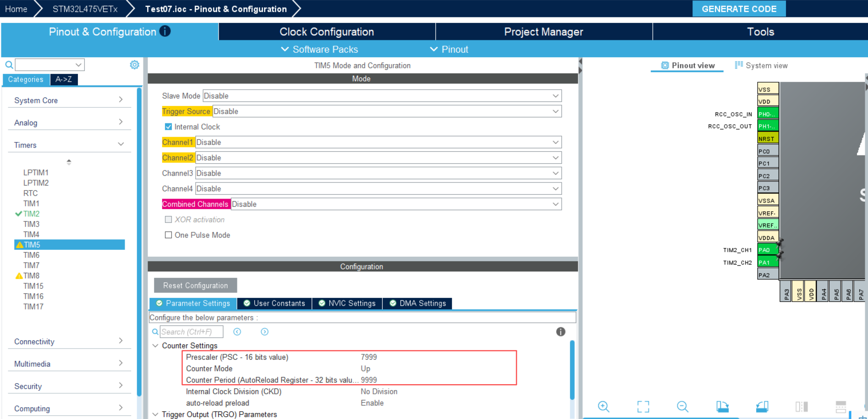Collapse the Counter Settings group

pyautogui.click(x=155, y=346)
